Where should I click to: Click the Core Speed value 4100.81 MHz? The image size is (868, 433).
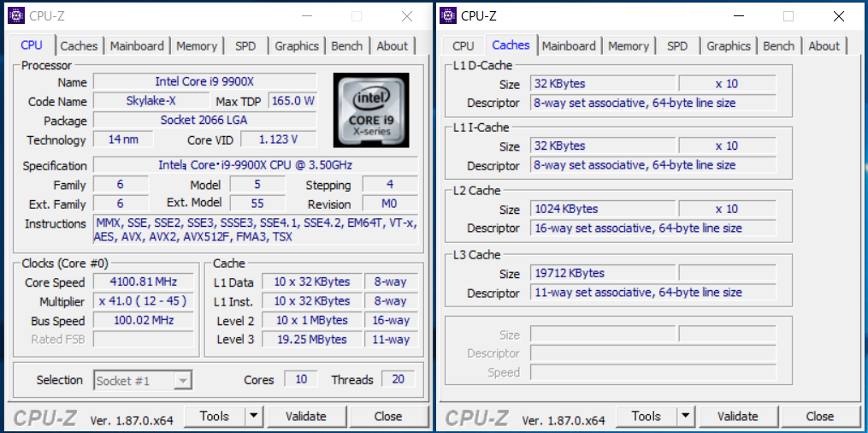[x=144, y=282]
